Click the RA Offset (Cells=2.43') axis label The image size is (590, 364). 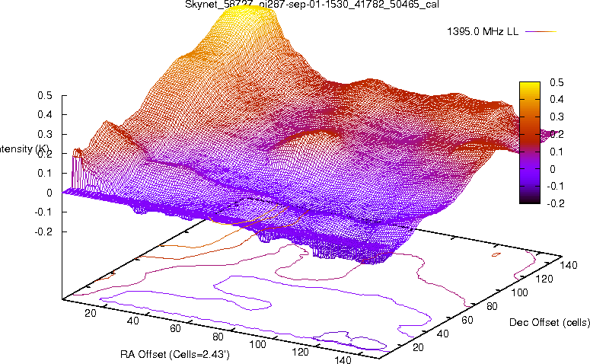pos(175,354)
